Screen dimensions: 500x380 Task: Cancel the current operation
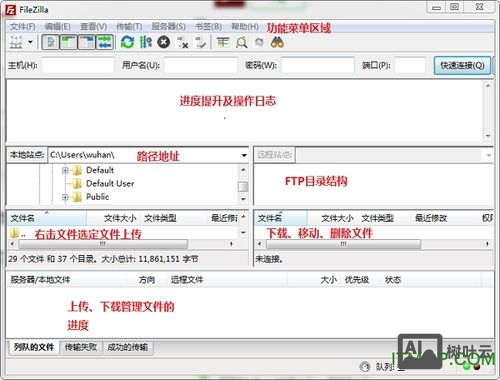point(164,42)
